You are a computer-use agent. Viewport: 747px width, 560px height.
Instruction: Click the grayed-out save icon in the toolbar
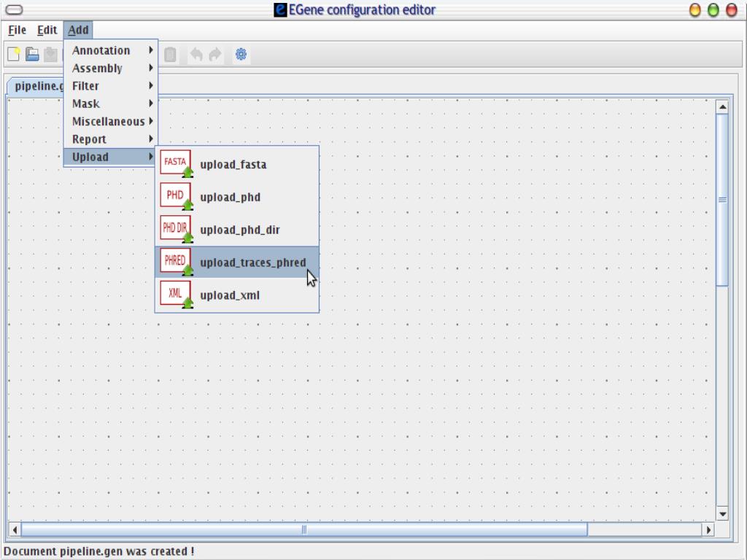tap(50, 54)
